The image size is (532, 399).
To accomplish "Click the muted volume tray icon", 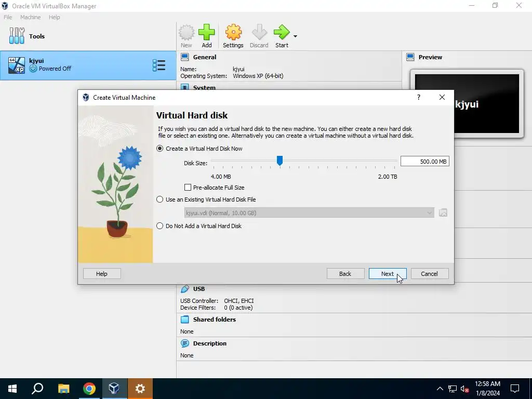I will [464, 389].
